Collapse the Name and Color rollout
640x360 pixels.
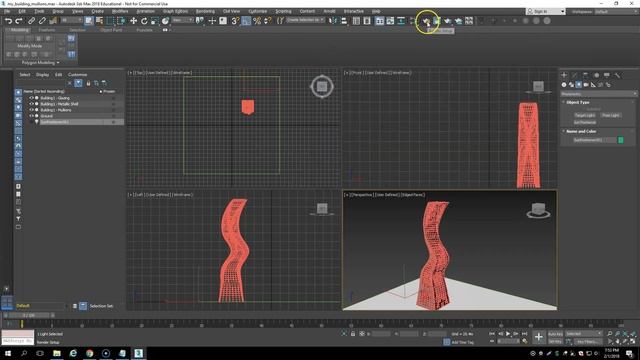[x=581, y=131]
